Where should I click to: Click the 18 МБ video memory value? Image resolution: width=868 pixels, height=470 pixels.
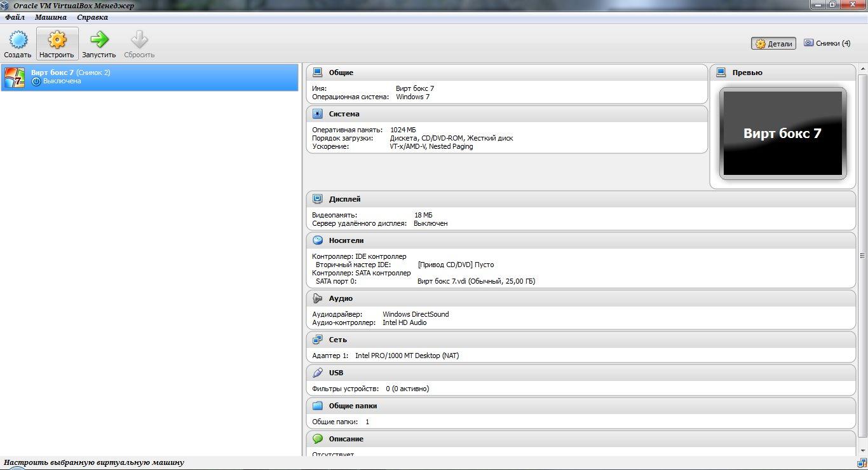point(423,215)
